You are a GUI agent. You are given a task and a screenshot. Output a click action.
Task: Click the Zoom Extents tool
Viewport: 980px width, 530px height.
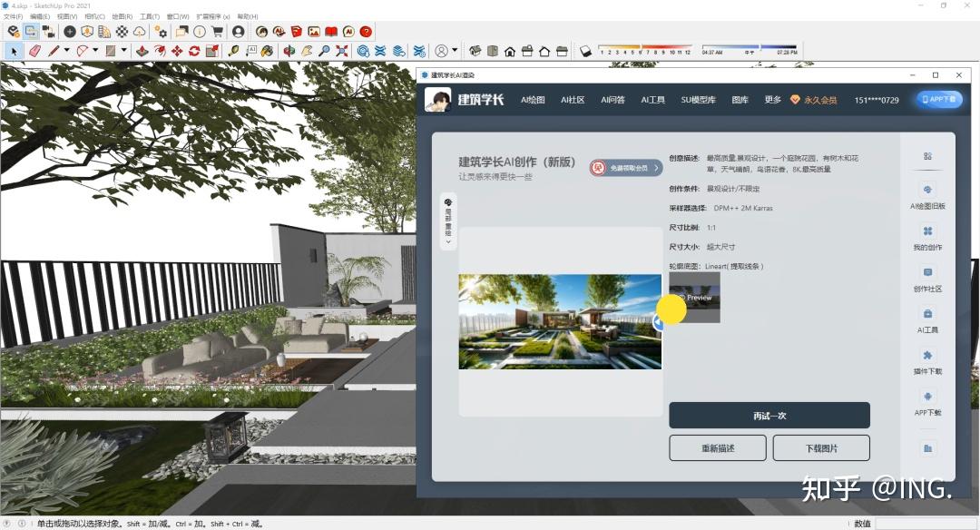coord(341,51)
